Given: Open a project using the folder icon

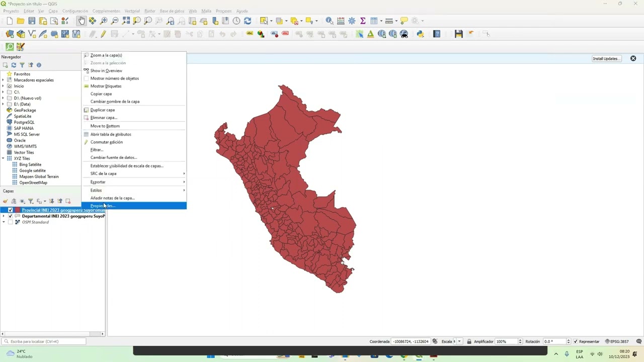Looking at the screenshot, I should tap(21, 21).
